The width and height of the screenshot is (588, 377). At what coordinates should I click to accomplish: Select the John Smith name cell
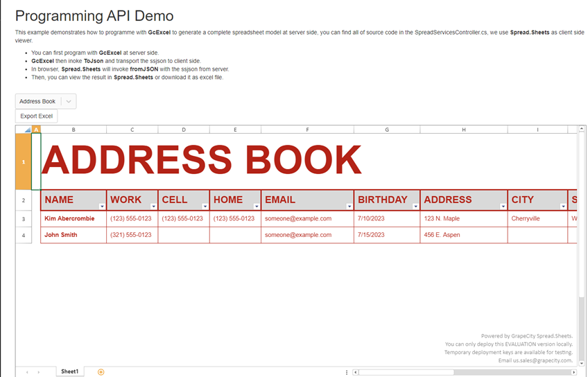73,235
